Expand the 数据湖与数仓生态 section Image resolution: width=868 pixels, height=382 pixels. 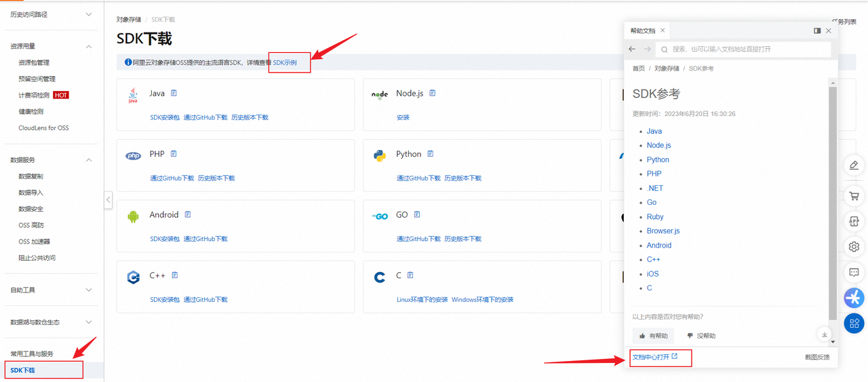coord(89,322)
